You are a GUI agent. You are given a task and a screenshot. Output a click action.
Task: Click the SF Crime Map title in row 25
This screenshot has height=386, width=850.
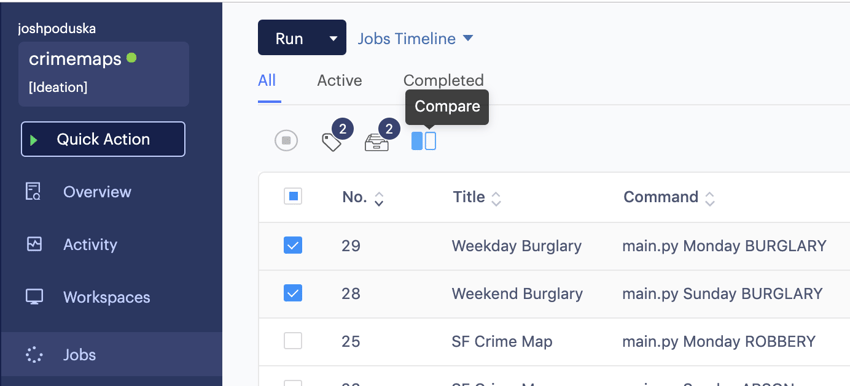[x=502, y=342]
